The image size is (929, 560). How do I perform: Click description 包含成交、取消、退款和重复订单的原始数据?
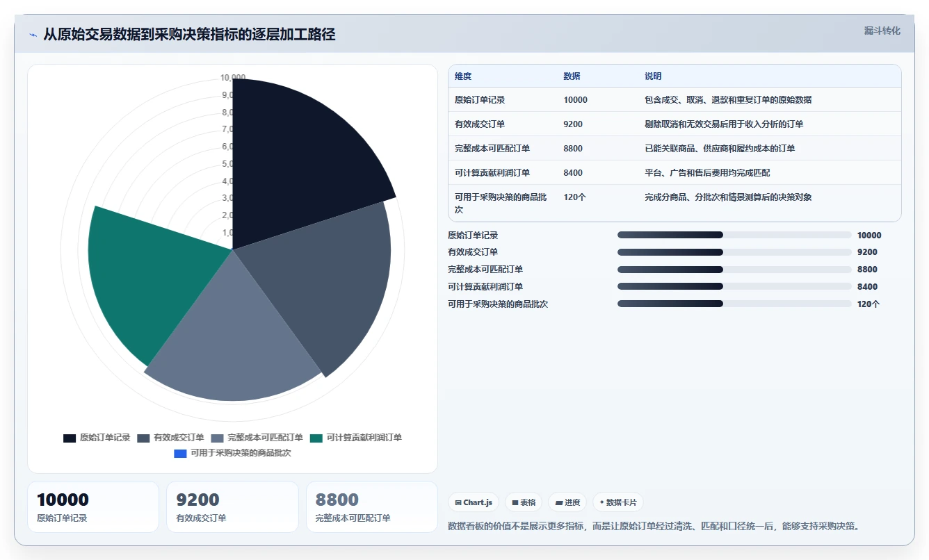728,100
